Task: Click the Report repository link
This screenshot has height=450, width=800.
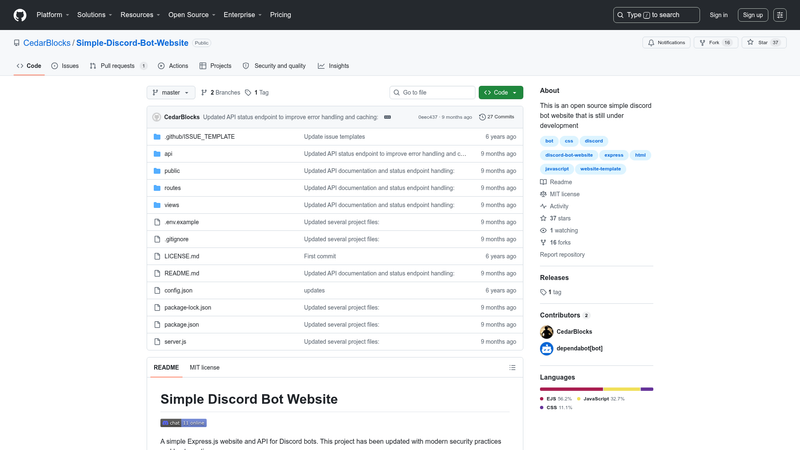Action: (x=562, y=255)
